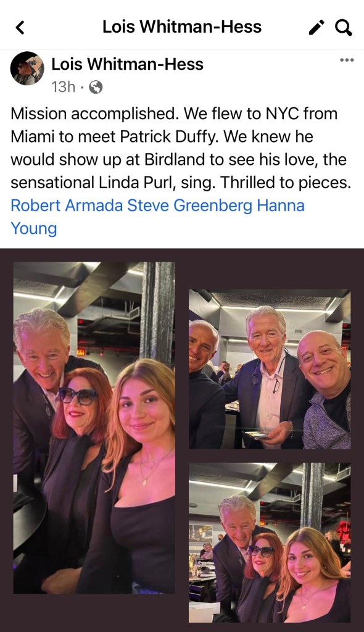Open tagged profile Steve Greenberg
Screen dimensions: 364x632
pyautogui.click(x=190, y=205)
